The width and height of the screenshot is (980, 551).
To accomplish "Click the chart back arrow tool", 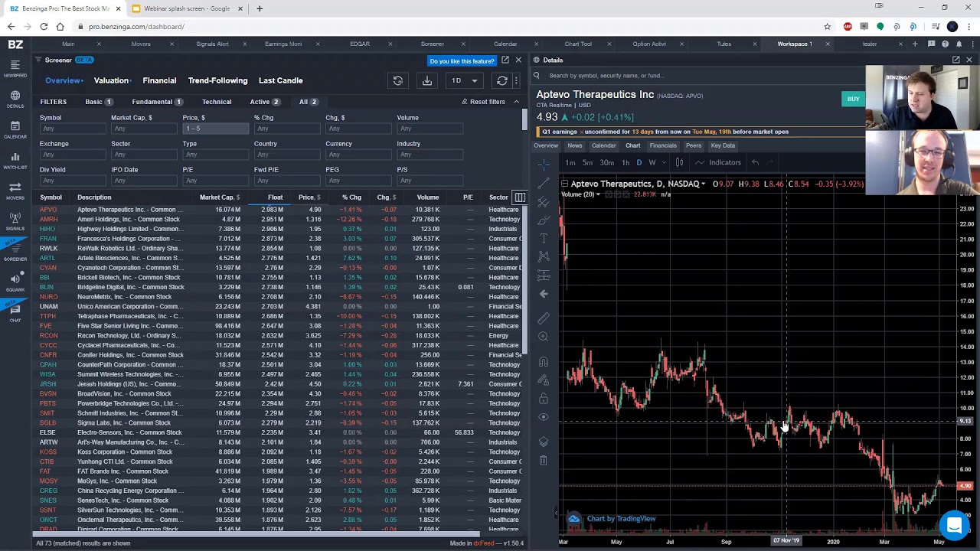I will 544,294.
